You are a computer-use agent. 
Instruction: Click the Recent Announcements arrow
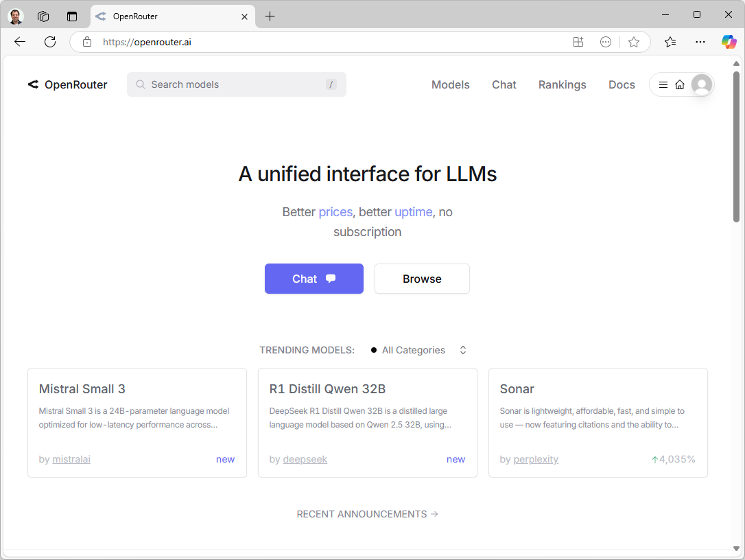pos(434,514)
